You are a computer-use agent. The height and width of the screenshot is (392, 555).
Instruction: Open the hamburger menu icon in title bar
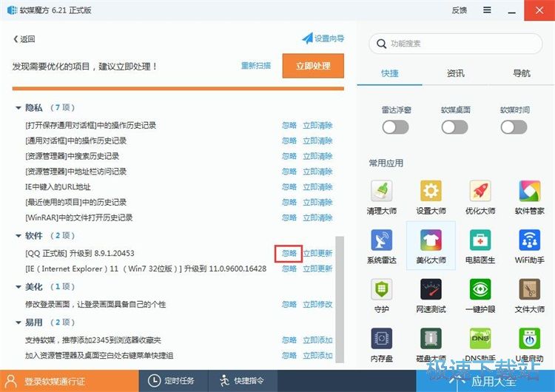click(x=487, y=10)
